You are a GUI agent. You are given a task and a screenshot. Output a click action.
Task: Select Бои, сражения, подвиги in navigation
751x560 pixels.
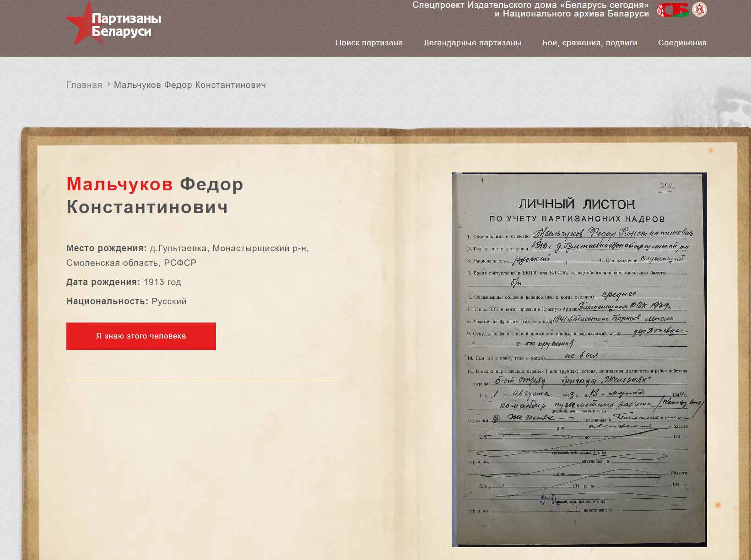click(589, 43)
